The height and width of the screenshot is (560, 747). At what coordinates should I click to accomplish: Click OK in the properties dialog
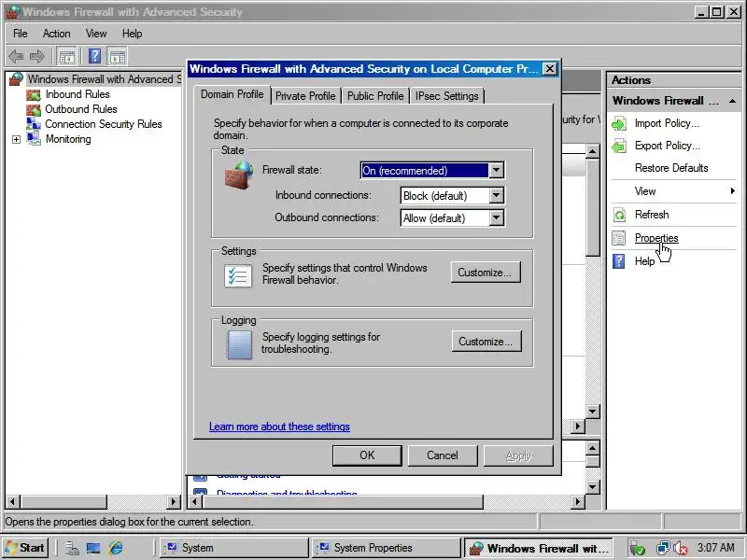point(367,455)
